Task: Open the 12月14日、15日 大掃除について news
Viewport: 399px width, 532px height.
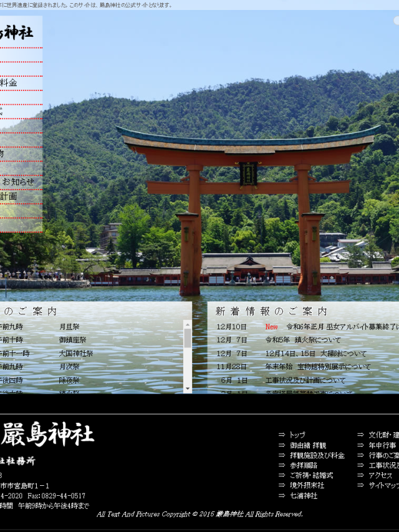Action: 315,354
